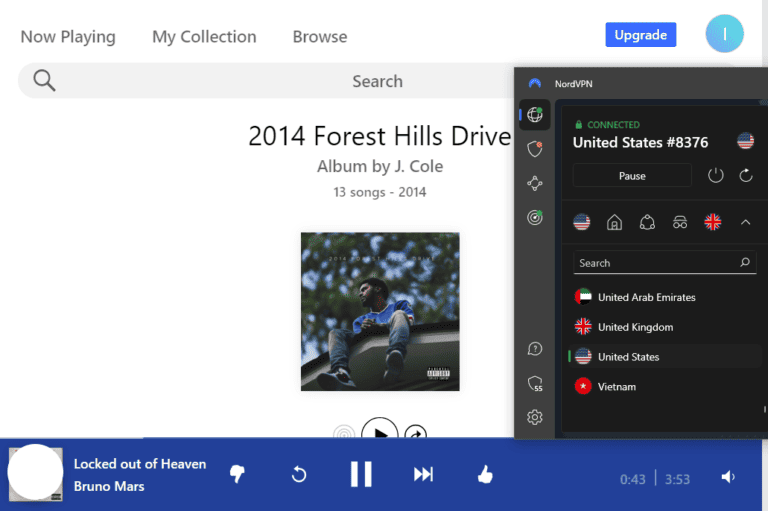Select United Kingdom from country list
The height and width of the screenshot is (511, 768).
tap(635, 327)
